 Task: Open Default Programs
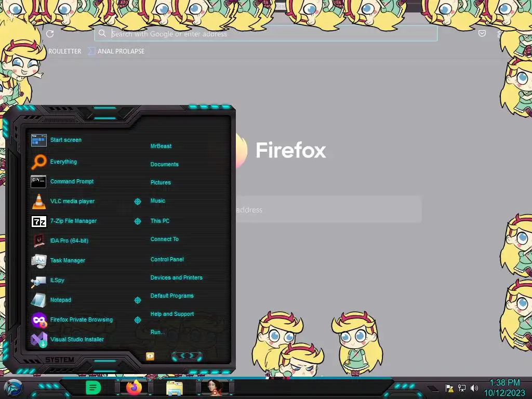[172, 296]
